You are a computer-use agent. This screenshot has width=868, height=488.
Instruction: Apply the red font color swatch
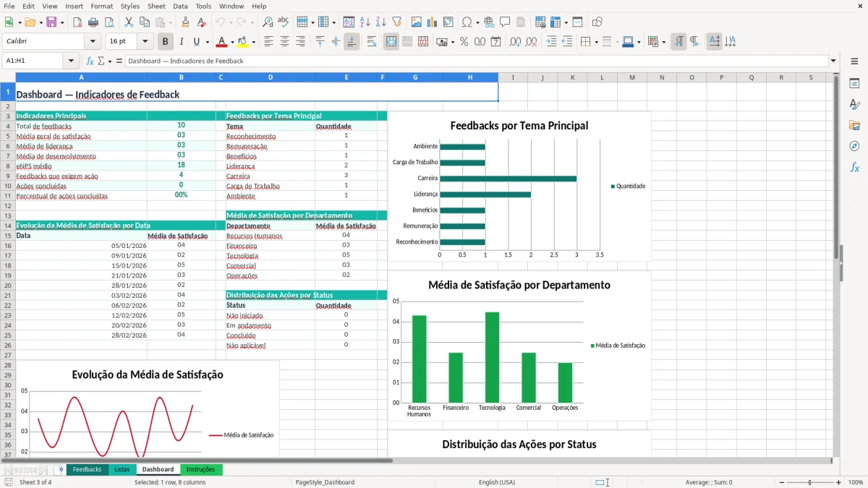tap(221, 42)
